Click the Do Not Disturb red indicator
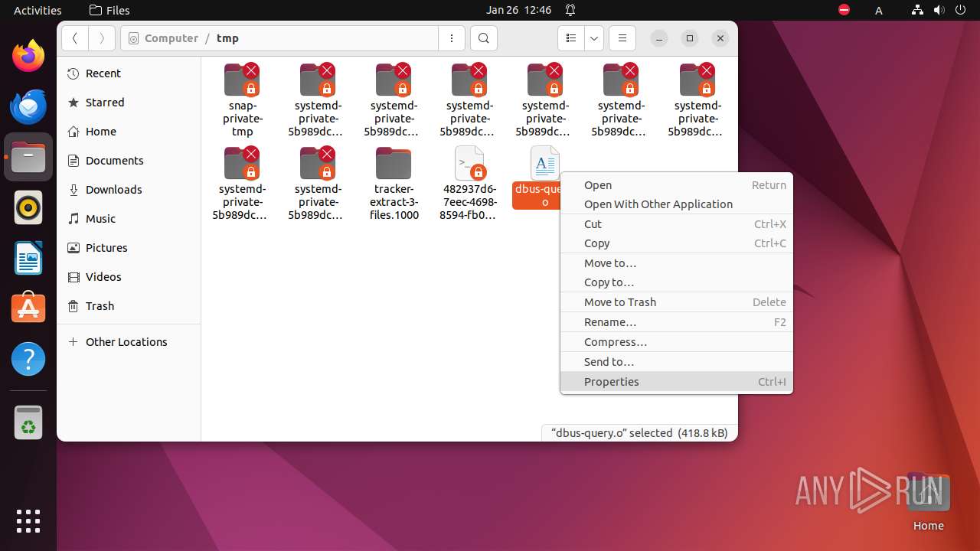 point(844,10)
